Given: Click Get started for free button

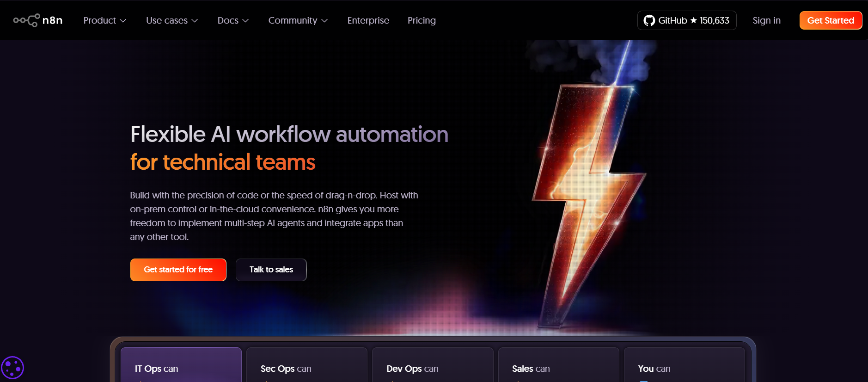Looking at the screenshot, I should tap(178, 270).
